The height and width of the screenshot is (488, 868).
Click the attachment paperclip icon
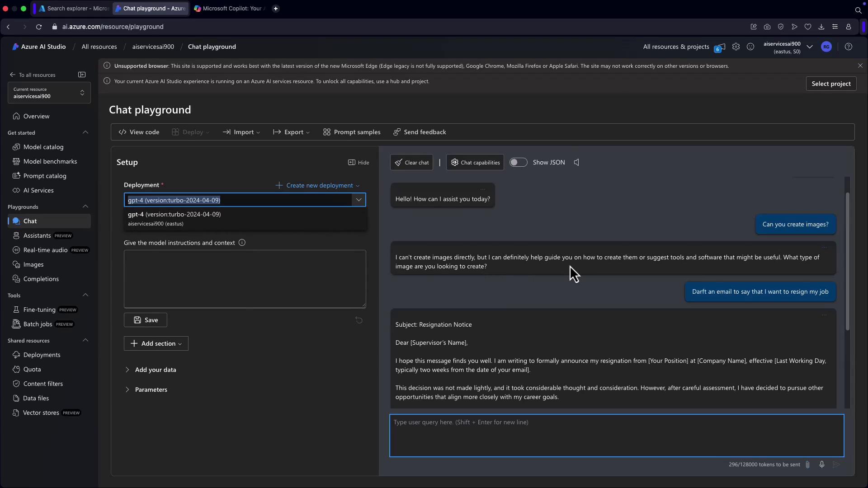coord(807,465)
